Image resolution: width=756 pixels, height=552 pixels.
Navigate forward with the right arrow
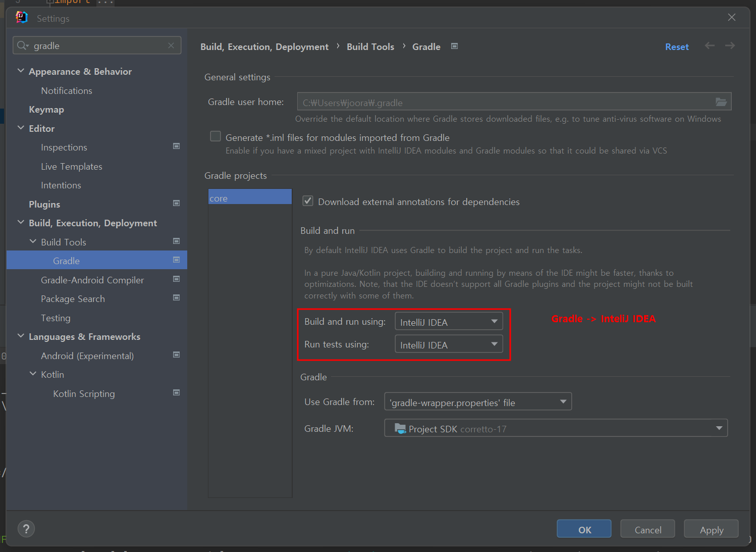[730, 45]
